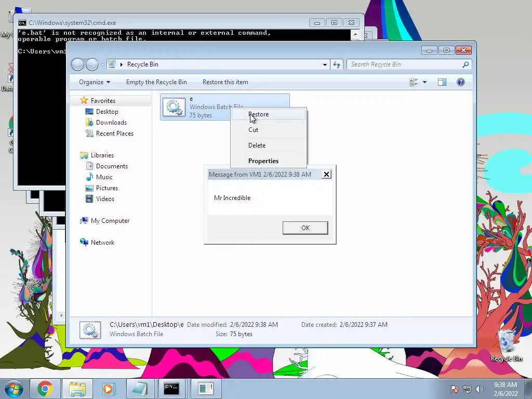Click the Recycle Bin address bar icon

[112, 64]
